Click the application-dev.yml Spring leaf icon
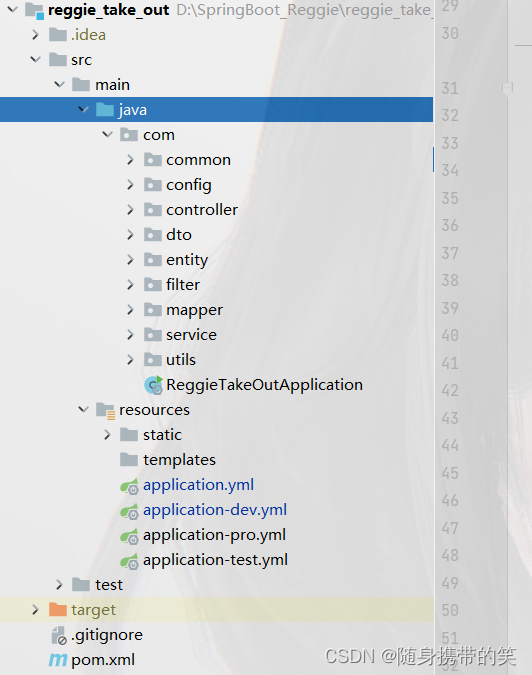Viewport: 532px width, 675px height. click(129, 511)
